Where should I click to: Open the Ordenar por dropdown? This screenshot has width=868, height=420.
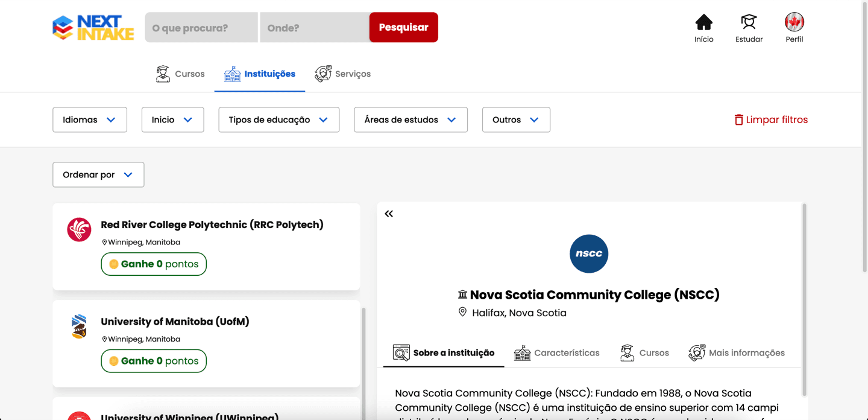pos(98,174)
